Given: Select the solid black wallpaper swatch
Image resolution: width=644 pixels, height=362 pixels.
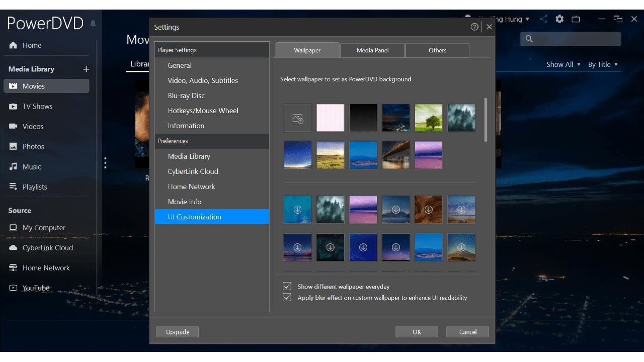Looking at the screenshot, I should (x=363, y=118).
